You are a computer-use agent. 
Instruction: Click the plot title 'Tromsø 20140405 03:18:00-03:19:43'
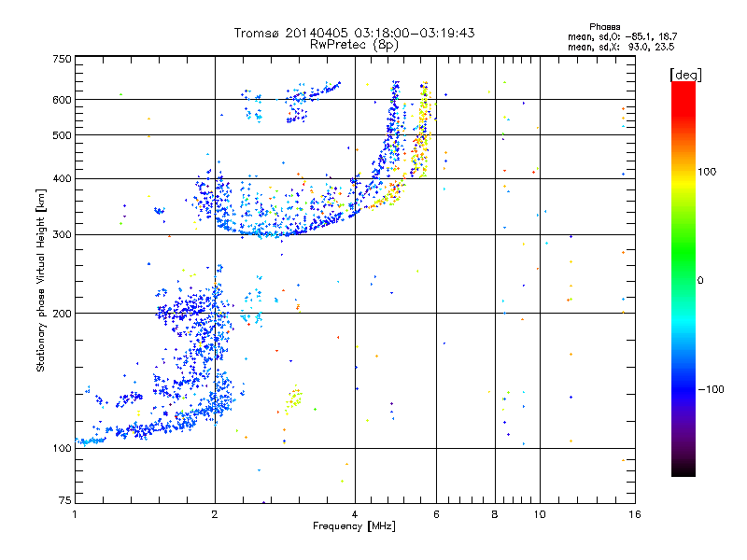(354, 33)
